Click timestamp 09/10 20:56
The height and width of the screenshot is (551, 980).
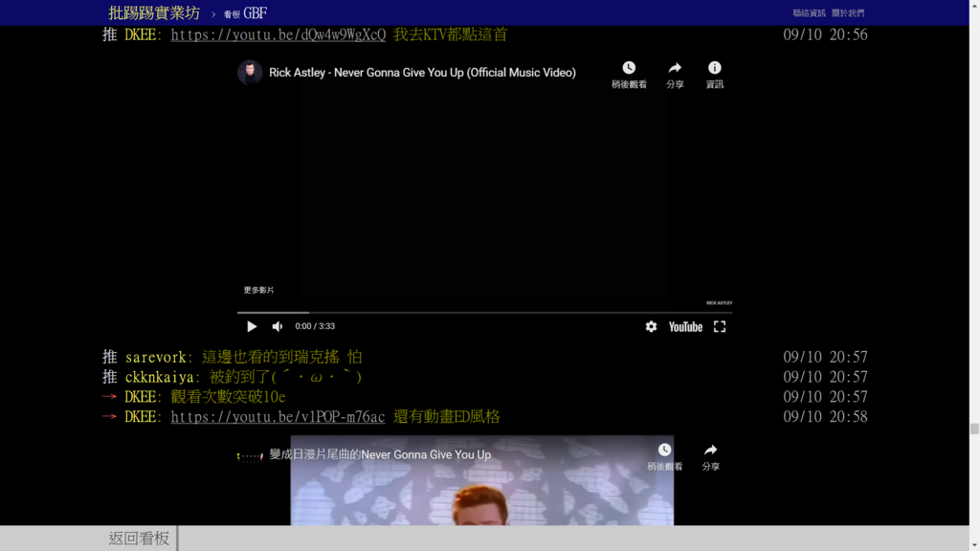[x=825, y=35]
